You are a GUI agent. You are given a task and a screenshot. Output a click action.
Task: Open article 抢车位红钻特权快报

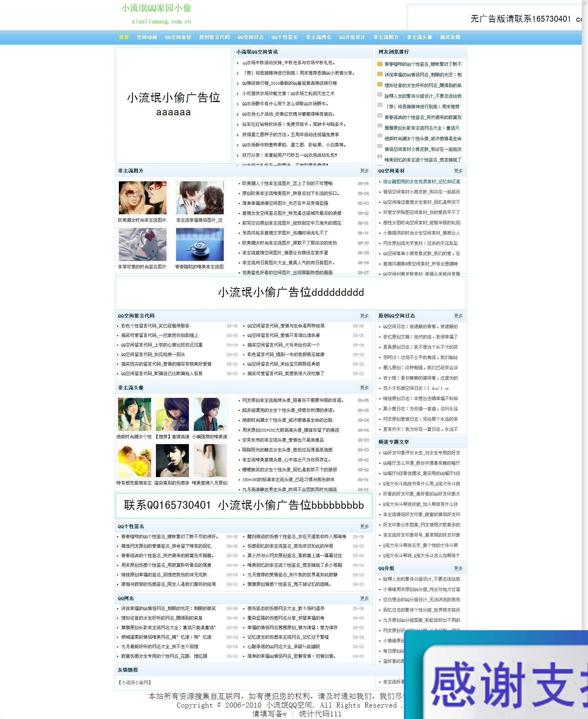[294, 124]
